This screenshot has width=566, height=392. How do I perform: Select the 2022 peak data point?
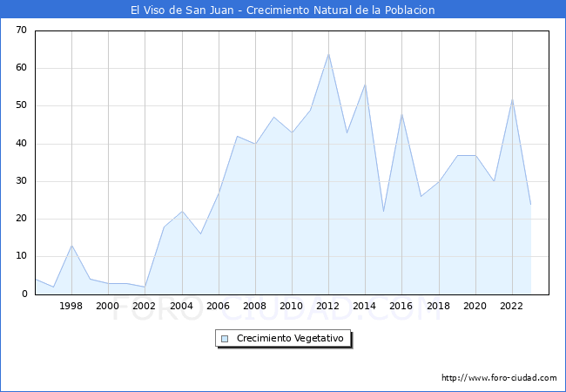512,99
